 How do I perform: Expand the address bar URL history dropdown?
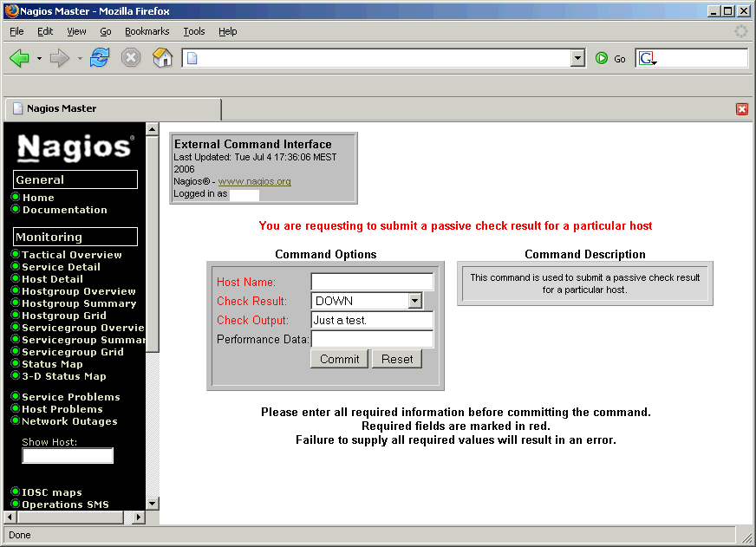(x=577, y=58)
